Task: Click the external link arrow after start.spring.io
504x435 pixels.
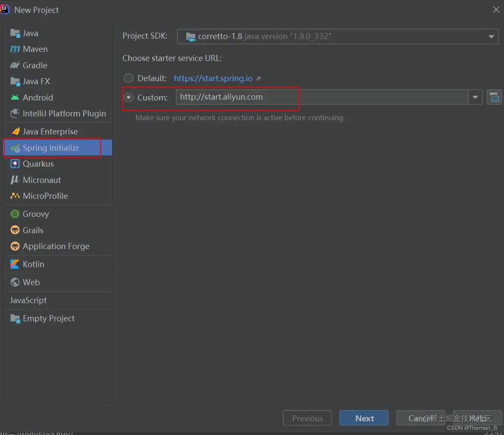Action: [x=258, y=79]
